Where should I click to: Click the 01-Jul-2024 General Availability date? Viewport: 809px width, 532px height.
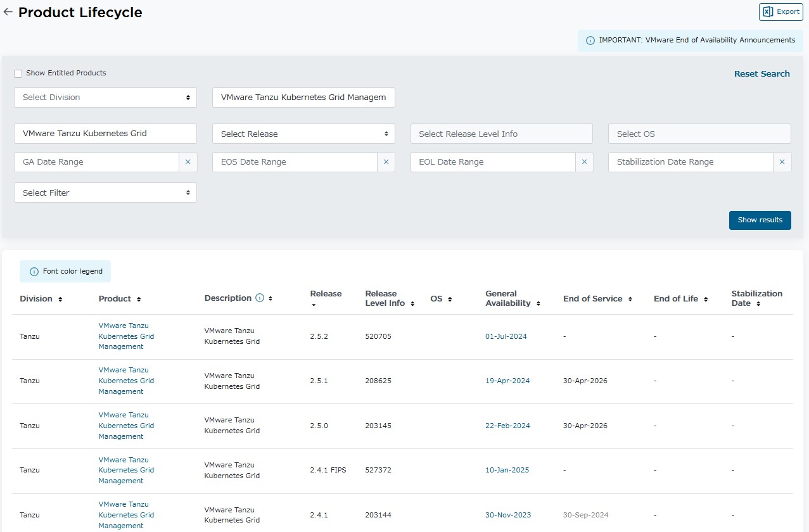[x=506, y=336]
